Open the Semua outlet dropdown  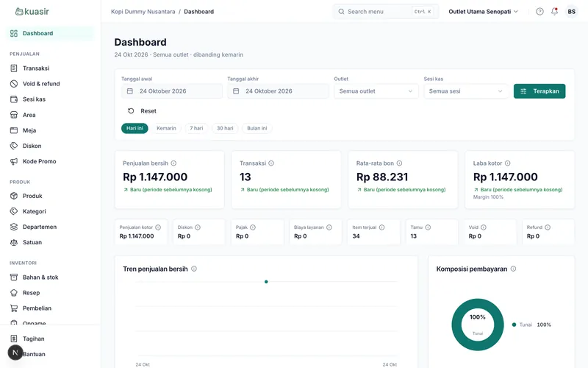376,91
